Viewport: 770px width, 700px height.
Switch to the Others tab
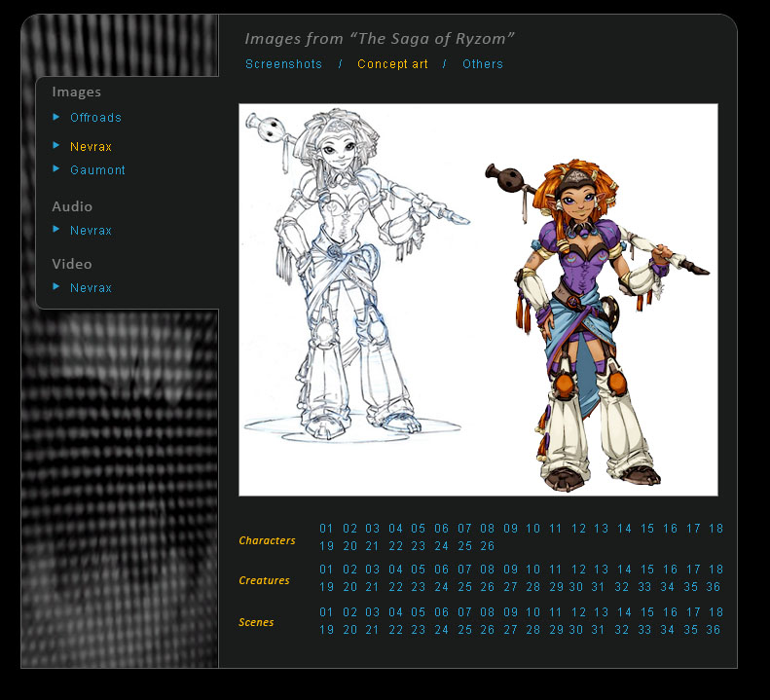[x=483, y=64]
